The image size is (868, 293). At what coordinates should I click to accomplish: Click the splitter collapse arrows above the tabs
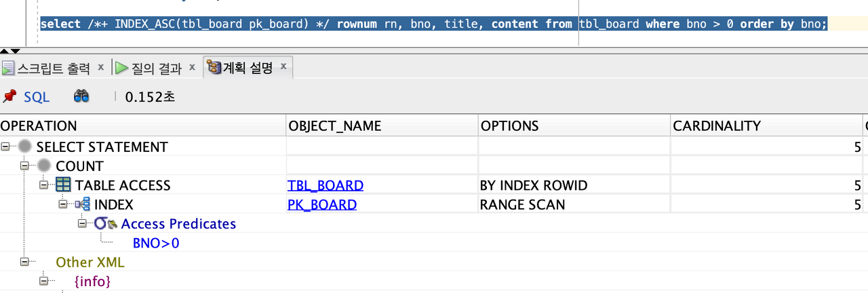(x=10, y=51)
